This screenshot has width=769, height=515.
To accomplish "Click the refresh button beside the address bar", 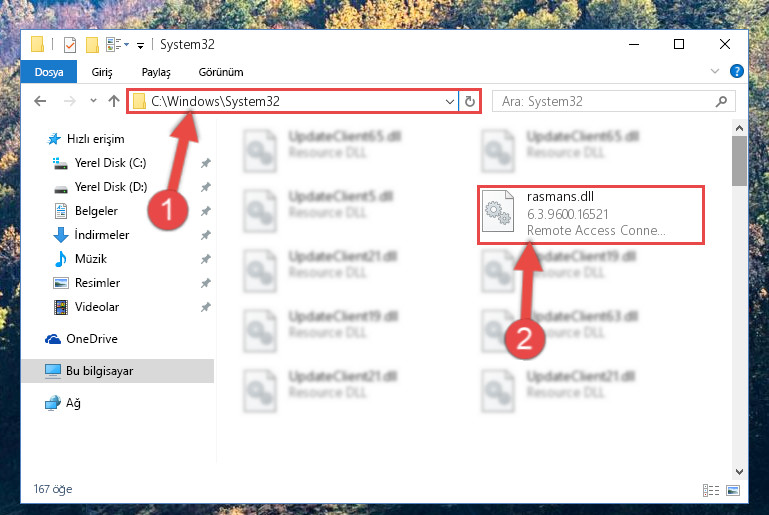I will pos(469,102).
